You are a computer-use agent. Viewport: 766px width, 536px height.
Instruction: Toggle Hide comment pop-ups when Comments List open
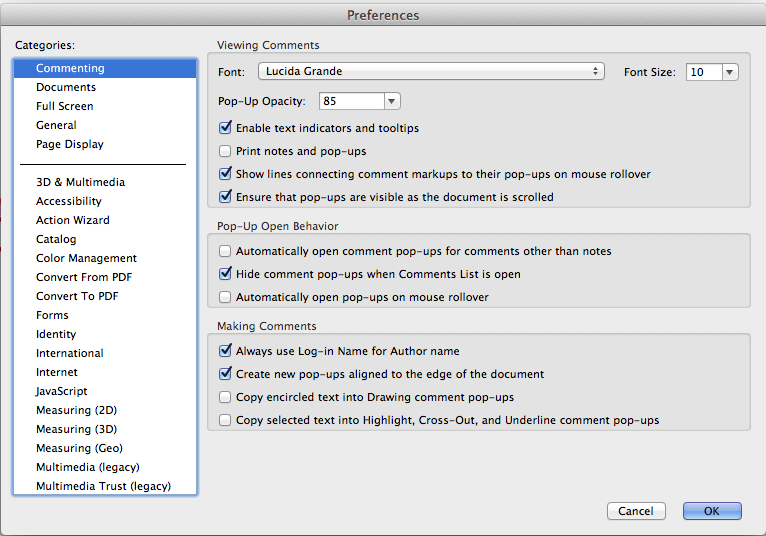click(x=225, y=274)
